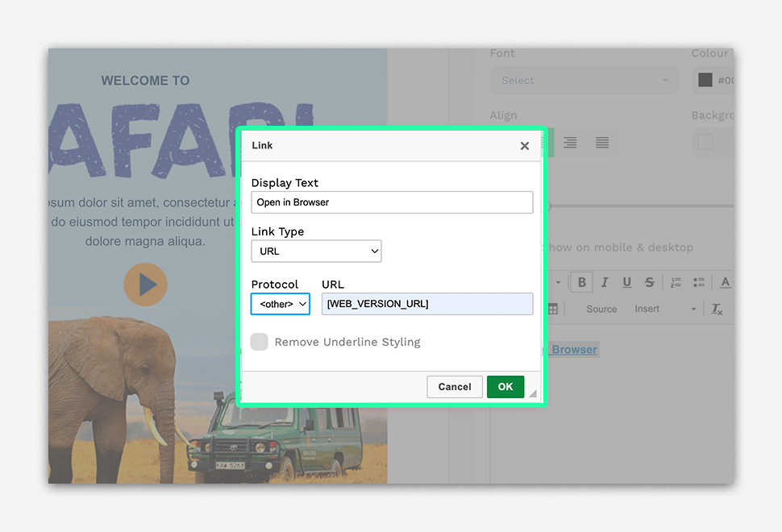Open the Link Type dropdown
The height and width of the screenshot is (532, 782).
pyautogui.click(x=316, y=251)
